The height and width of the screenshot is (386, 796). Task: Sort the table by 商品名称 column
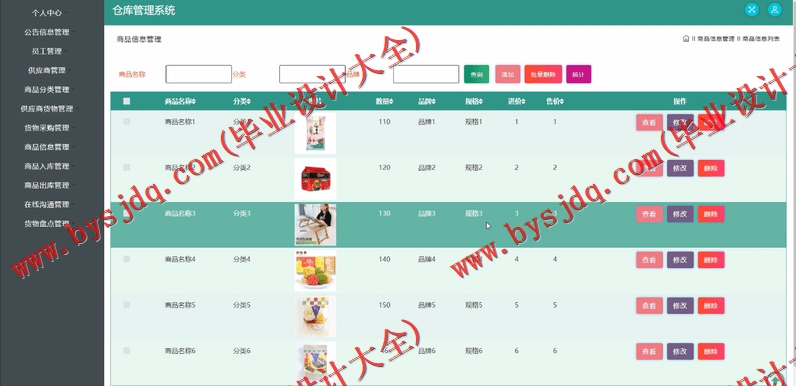[180, 102]
